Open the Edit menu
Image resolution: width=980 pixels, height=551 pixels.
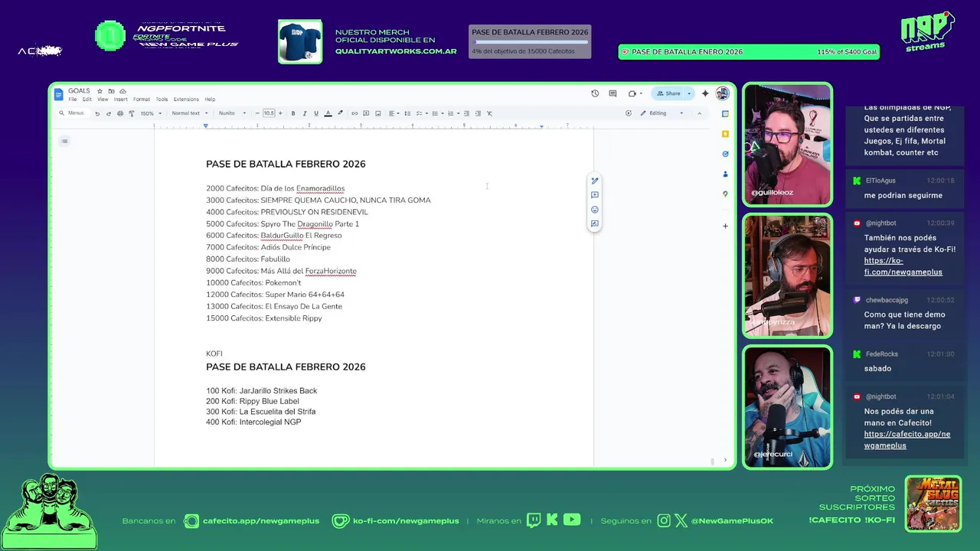pos(87,99)
